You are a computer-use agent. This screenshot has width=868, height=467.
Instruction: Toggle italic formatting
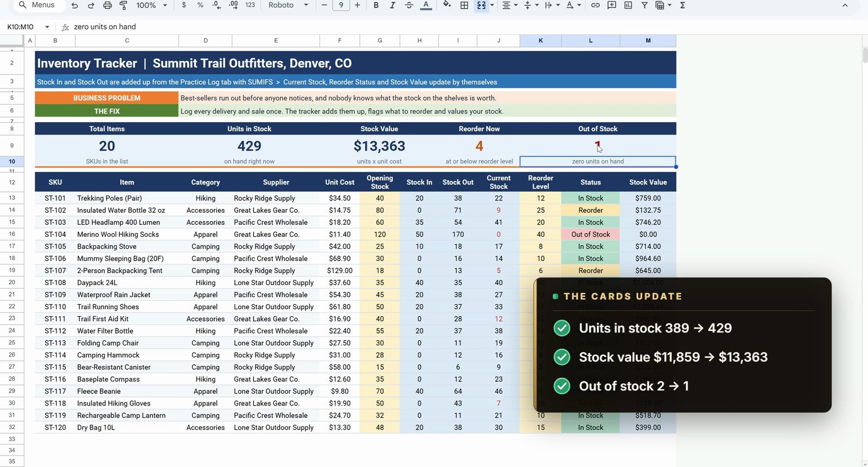coord(392,5)
